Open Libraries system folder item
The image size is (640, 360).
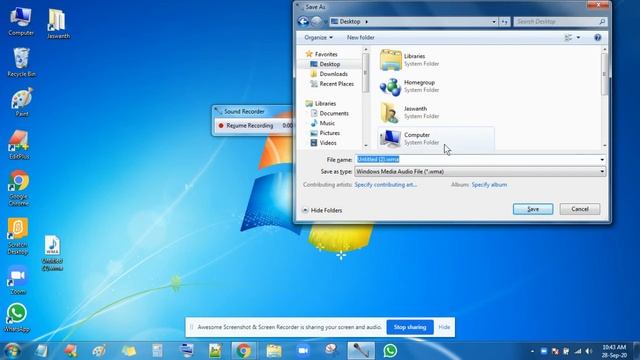tap(436, 60)
